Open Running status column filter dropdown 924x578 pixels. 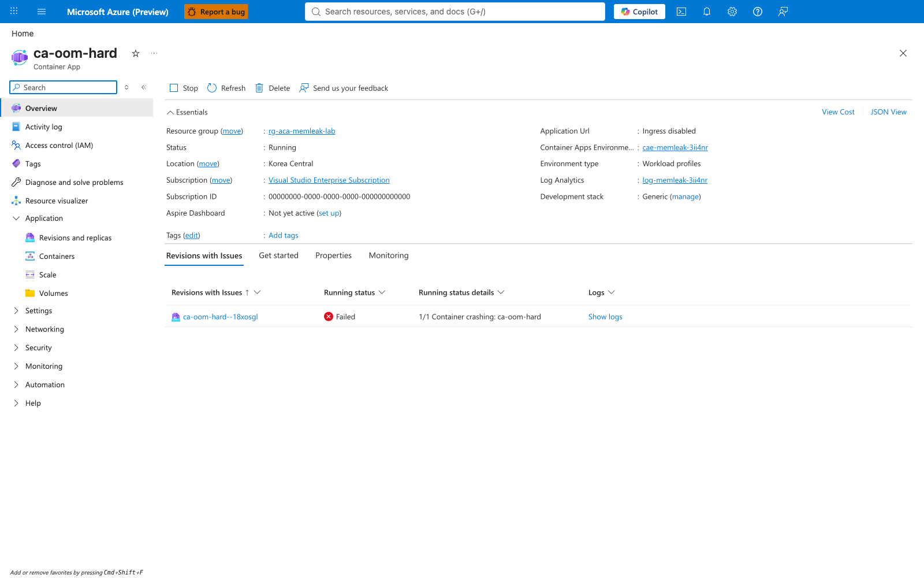point(382,292)
